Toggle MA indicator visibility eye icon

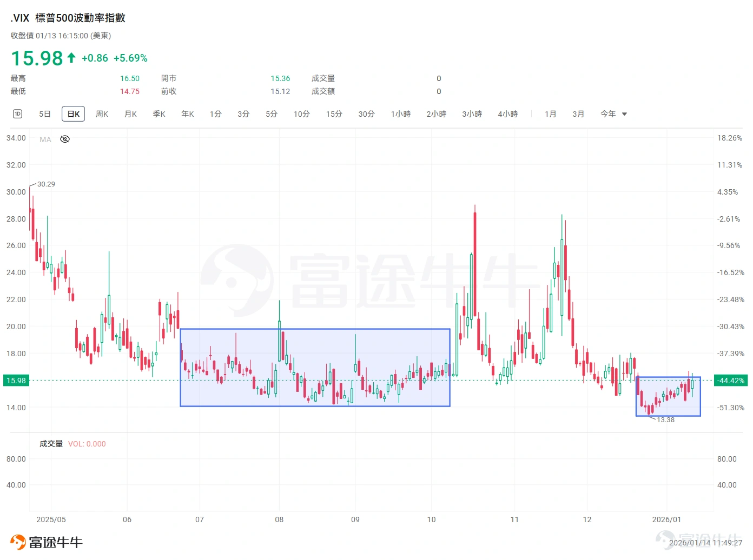(x=65, y=139)
